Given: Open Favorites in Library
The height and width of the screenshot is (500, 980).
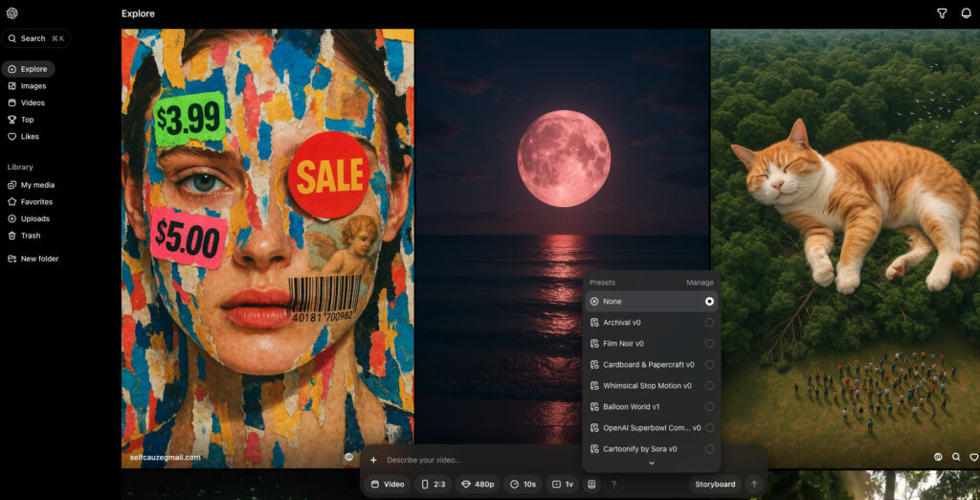Looking at the screenshot, I should pyautogui.click(x=31, y=202).
